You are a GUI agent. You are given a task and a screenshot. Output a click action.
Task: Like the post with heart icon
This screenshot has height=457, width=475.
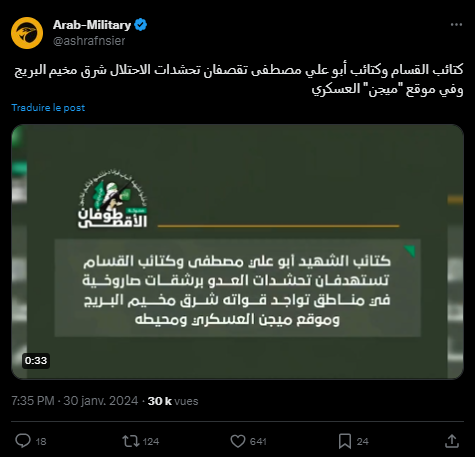238,441
